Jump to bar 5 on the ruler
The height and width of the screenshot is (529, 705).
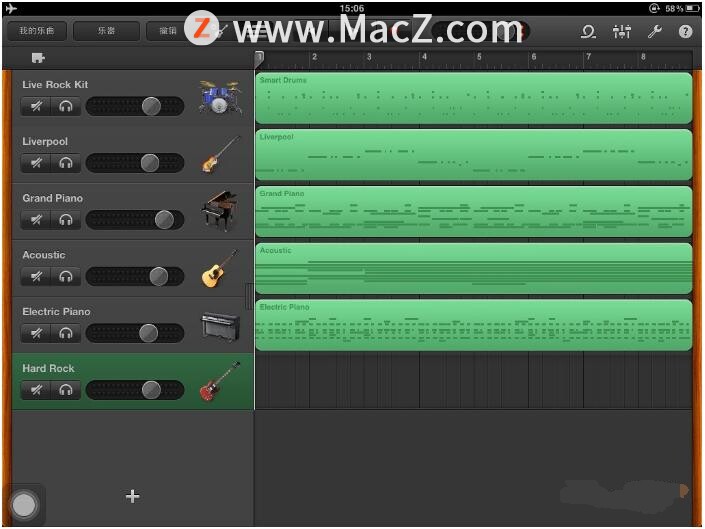(479, 57)
